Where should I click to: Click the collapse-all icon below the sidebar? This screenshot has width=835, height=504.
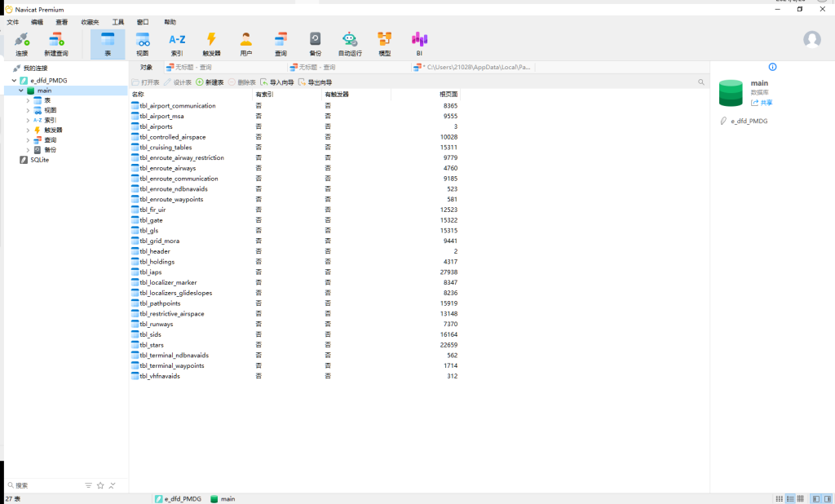point(112,485)
